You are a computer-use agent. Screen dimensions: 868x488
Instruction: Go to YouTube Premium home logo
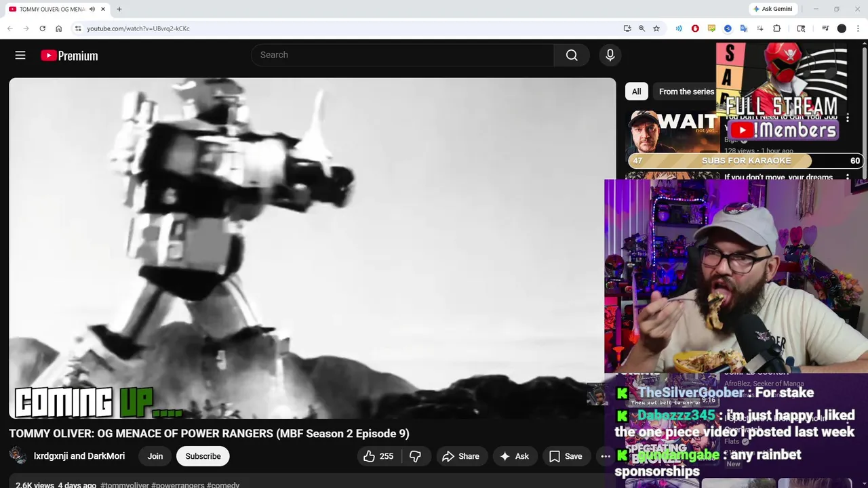(x=69, y=56)
